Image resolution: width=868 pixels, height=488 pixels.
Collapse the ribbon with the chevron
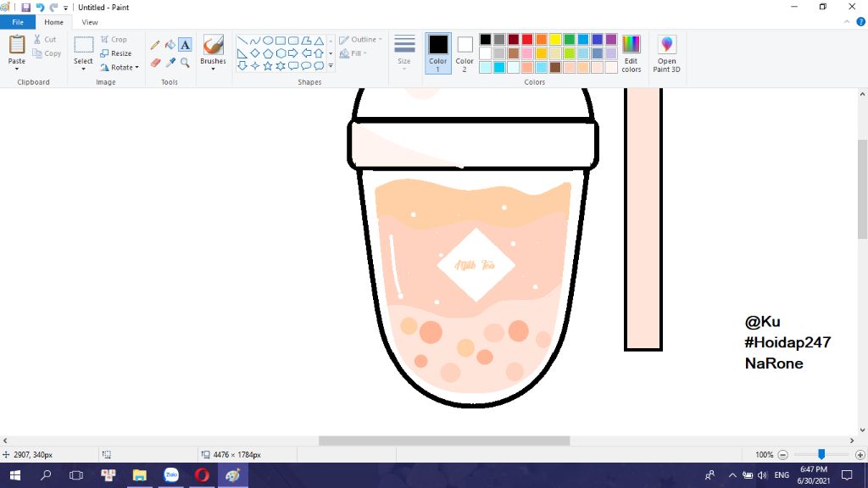[847, 22]
